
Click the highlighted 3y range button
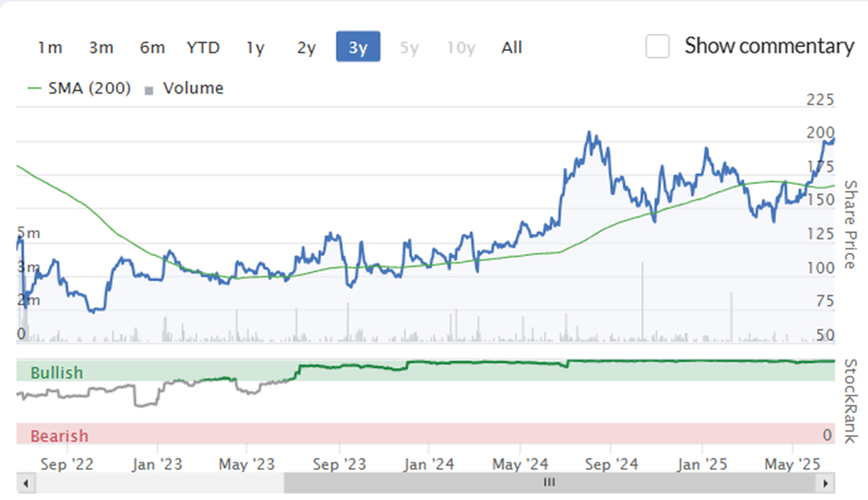[358, 46]
